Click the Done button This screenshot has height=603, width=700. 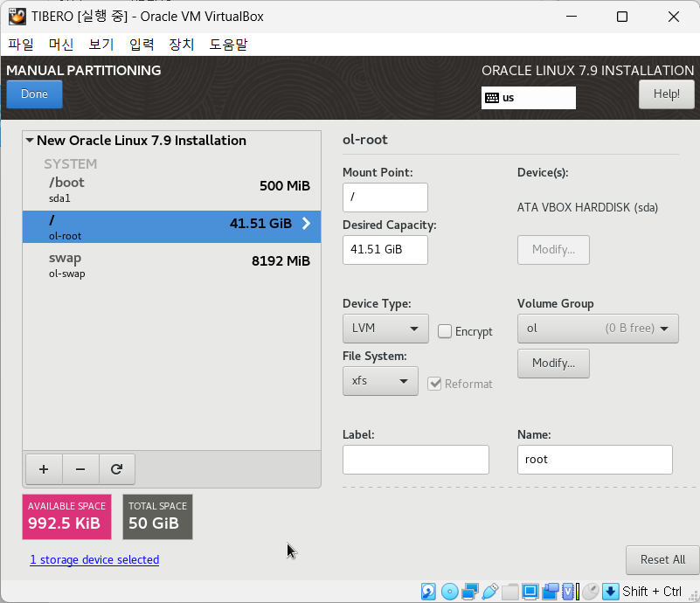(34, 94)
